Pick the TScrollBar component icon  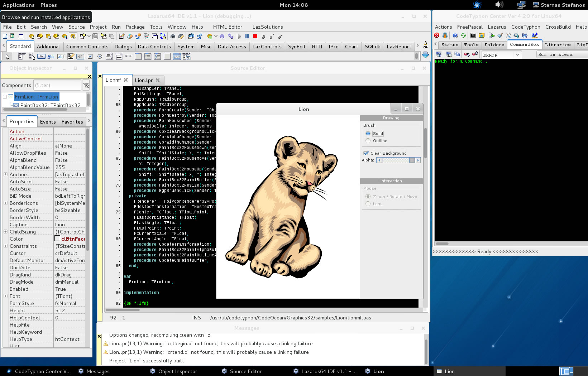coord(129,56)
